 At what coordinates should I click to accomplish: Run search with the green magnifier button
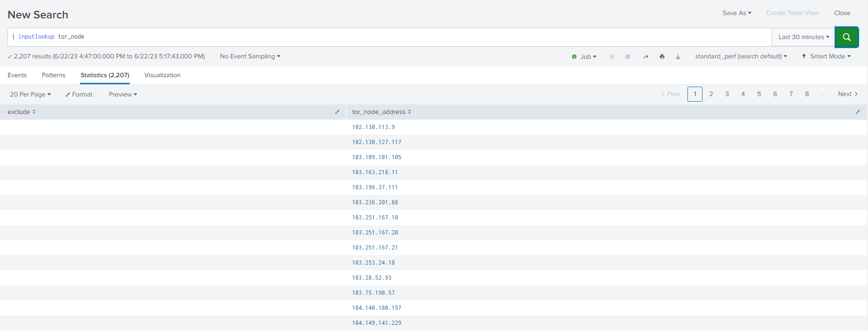coord(846,37)
